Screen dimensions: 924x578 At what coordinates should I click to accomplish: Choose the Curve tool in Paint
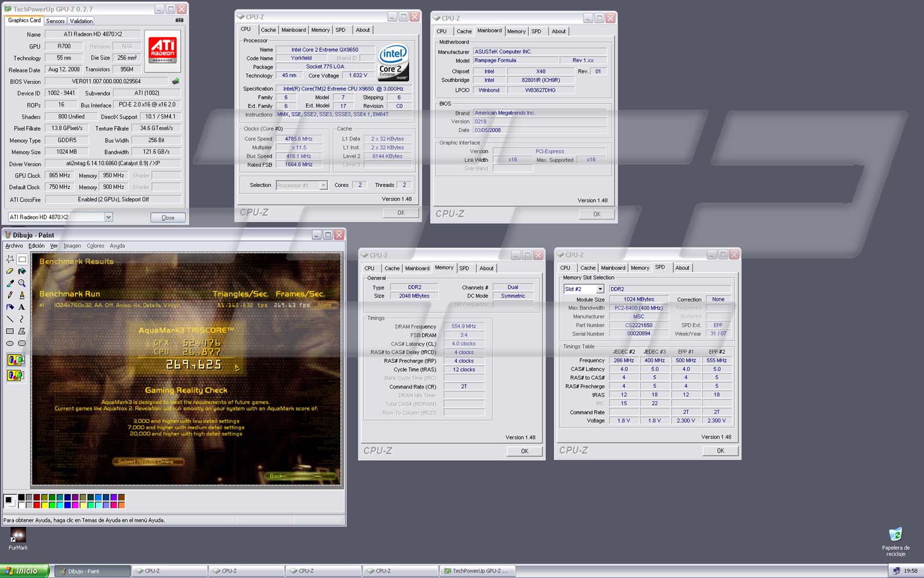point(22,319)
